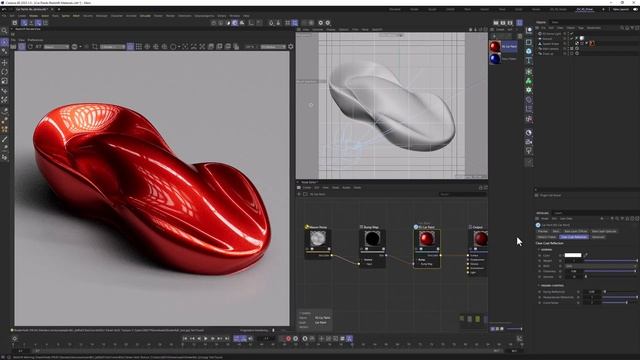Click the refresh render icon in RenderView toolbar

(30, 47)
